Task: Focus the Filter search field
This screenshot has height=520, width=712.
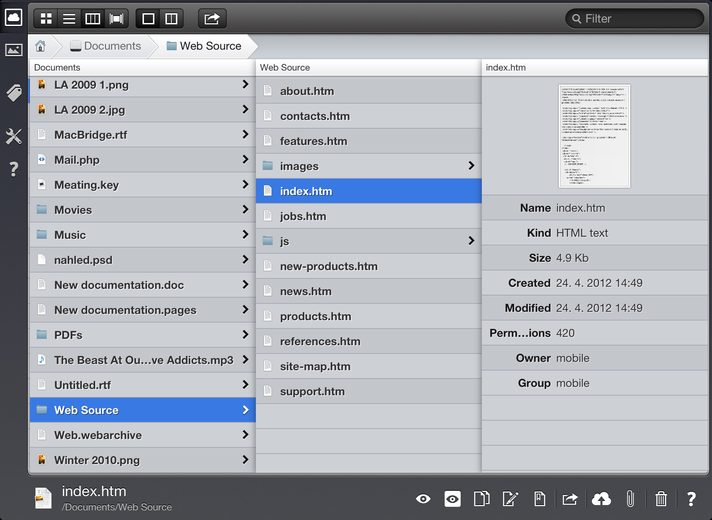Action: click(x=634, y=19)
